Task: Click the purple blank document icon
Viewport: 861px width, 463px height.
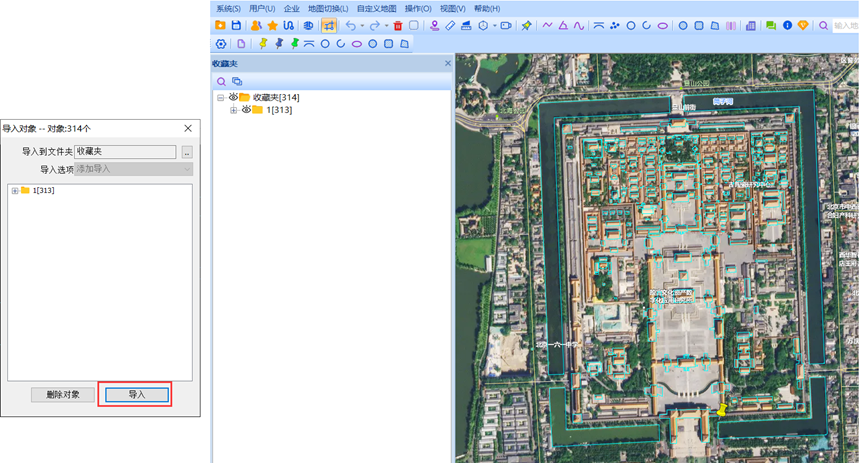Action: coord(241,43)
